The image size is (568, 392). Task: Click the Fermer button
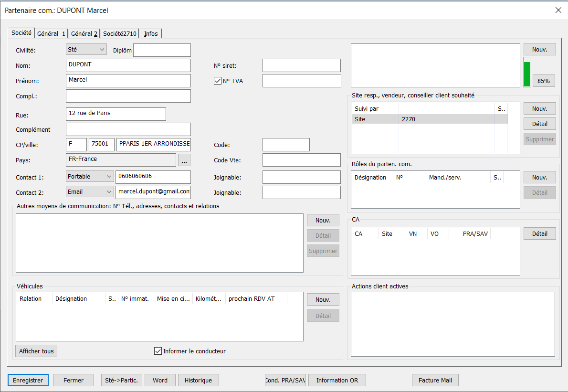point(74,380)
